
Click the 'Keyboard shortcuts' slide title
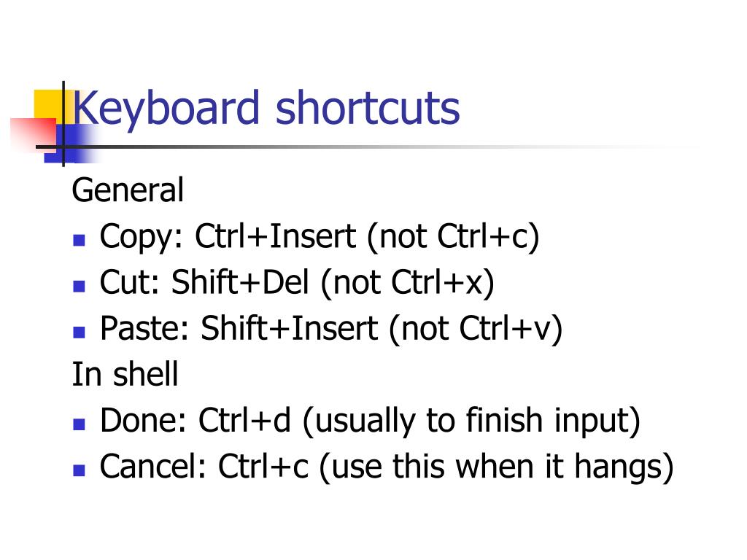[266, 109]
